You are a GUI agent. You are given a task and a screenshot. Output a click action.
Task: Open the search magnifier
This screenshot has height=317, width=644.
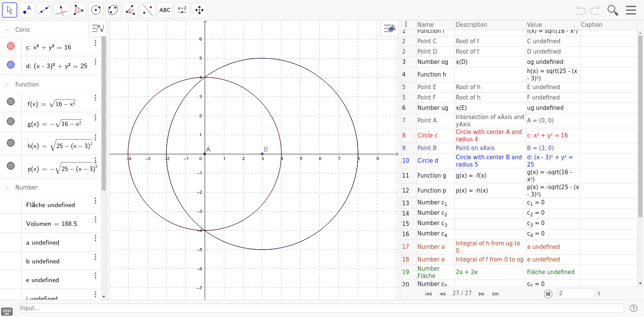613,10
